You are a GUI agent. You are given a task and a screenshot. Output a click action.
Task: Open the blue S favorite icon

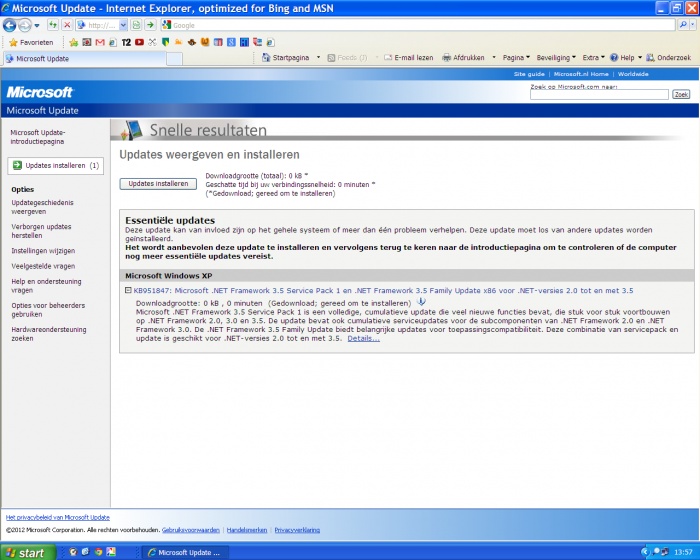click(x=231, y=42)
